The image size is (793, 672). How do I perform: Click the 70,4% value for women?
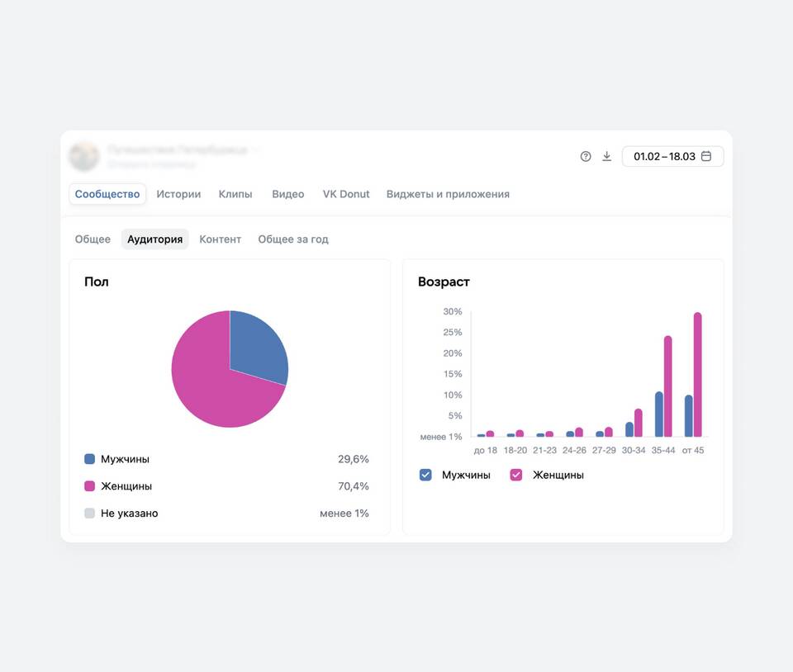(x=353, y=486)
